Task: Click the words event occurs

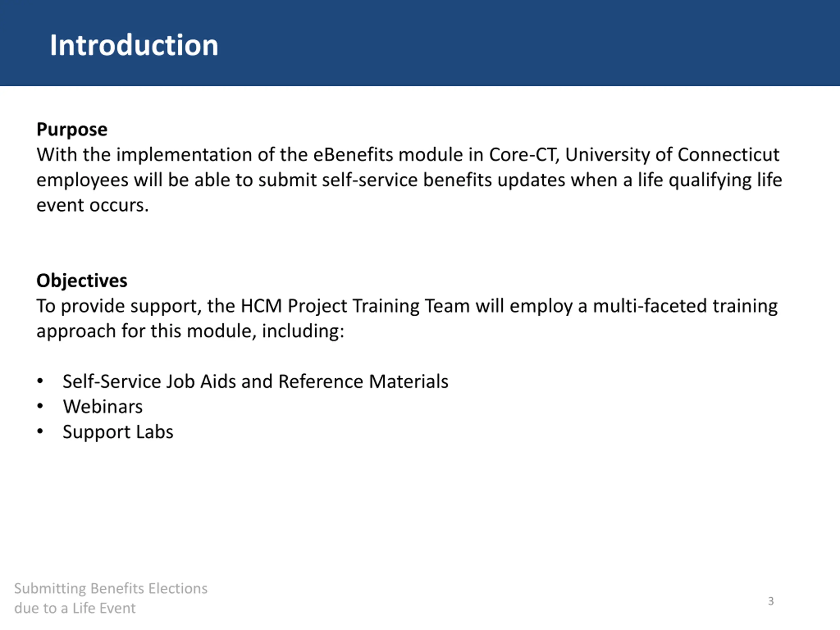Action: pyautogui.click(x=92, y=205)
